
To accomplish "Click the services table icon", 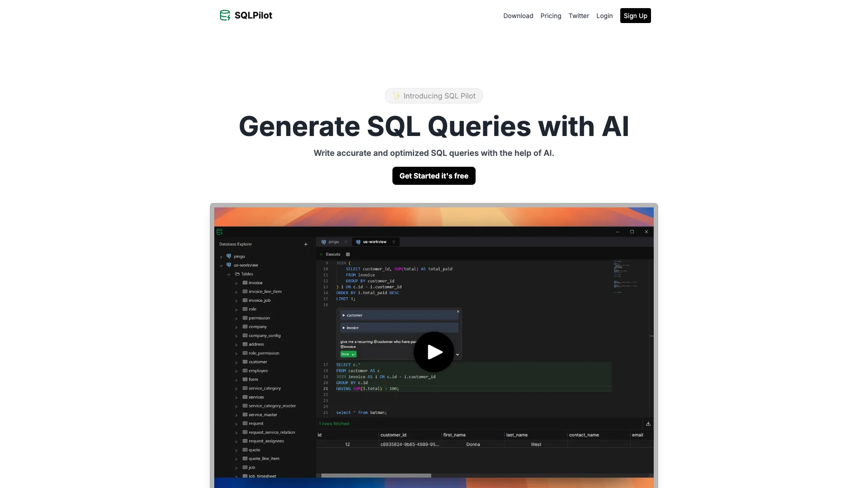I will point(245,397).
